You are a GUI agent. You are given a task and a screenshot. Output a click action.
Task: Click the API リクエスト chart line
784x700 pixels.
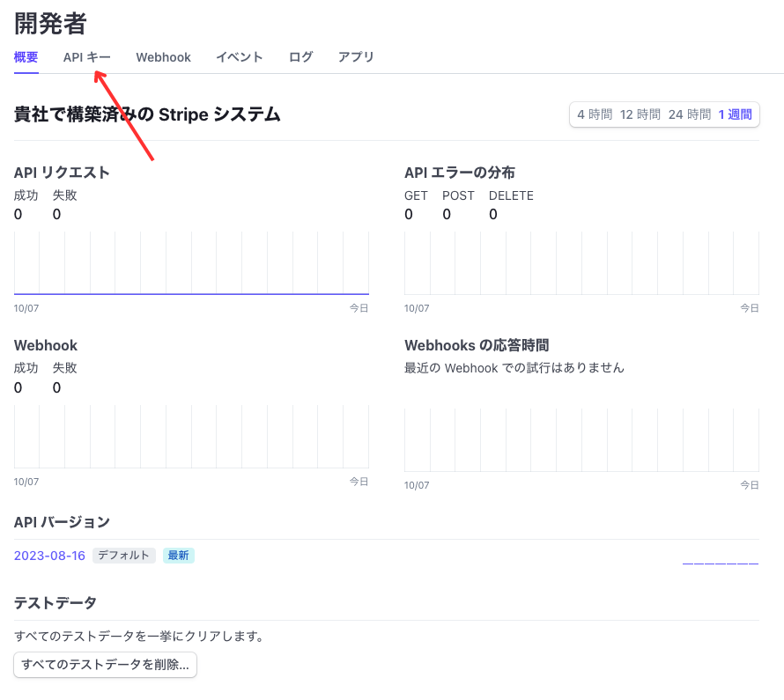(x=191, y=294)
